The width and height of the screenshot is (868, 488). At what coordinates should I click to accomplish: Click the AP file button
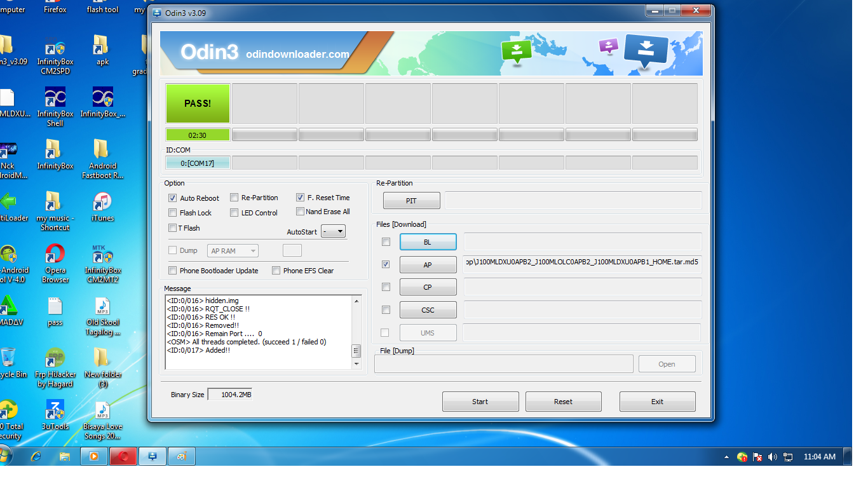428,265
